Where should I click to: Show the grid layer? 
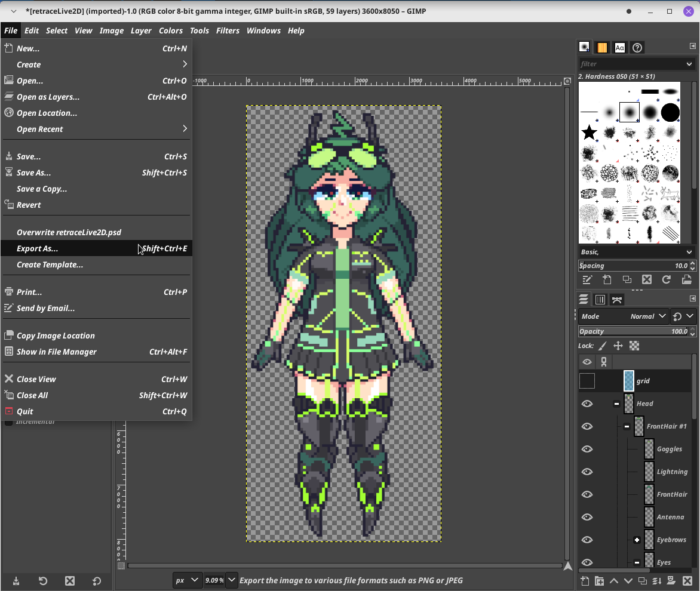(x=587, y=381)
